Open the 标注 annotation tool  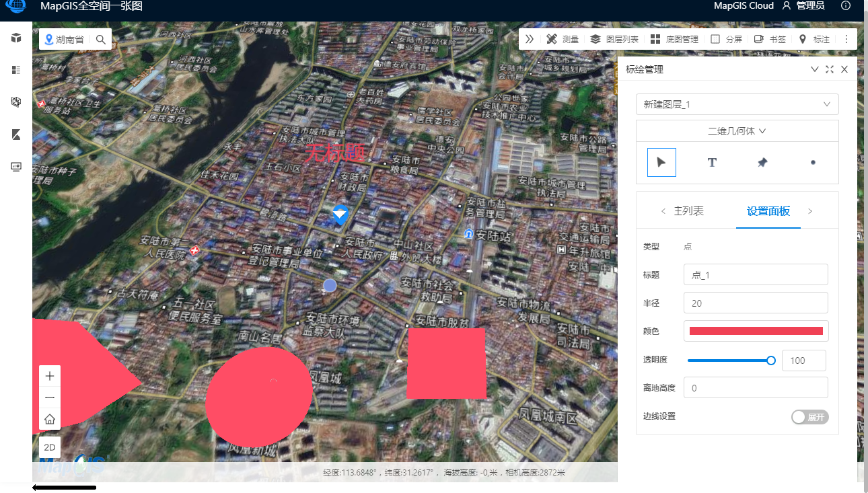click(813, 39)
